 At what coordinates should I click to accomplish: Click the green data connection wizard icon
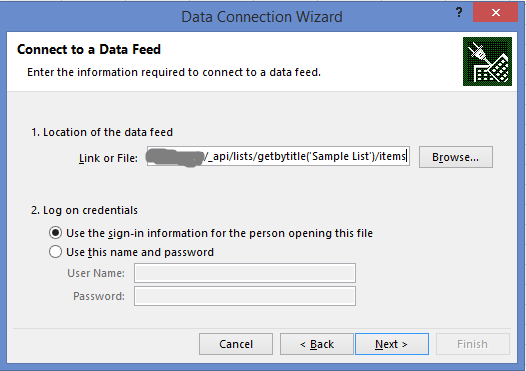coord(487,61)
